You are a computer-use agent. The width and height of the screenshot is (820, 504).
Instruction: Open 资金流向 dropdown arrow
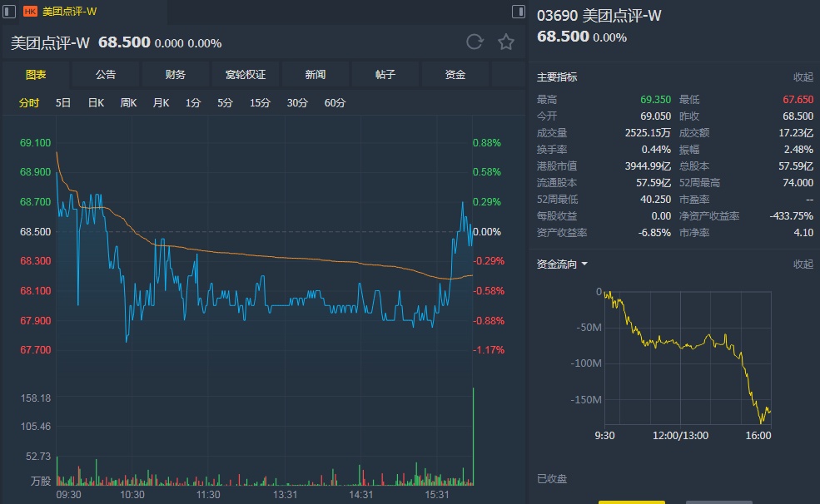coord(584,264)
